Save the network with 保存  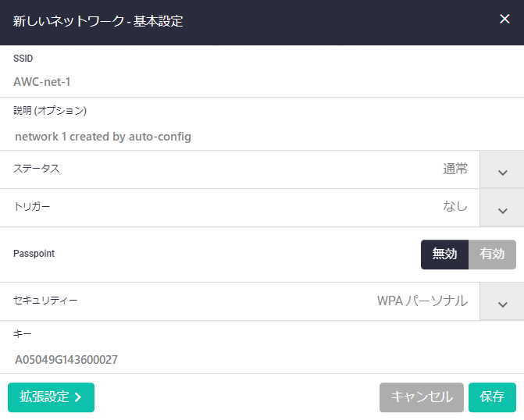coord(492,397)
